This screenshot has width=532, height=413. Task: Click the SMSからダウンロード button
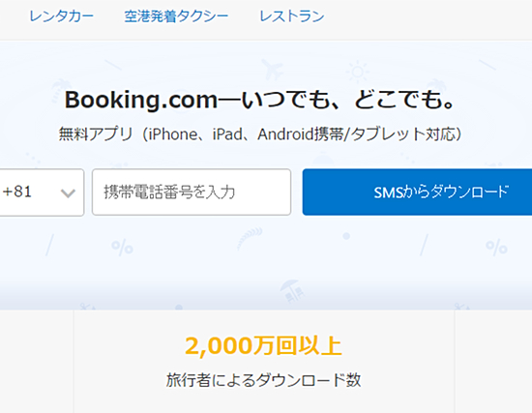pos(417,192)
